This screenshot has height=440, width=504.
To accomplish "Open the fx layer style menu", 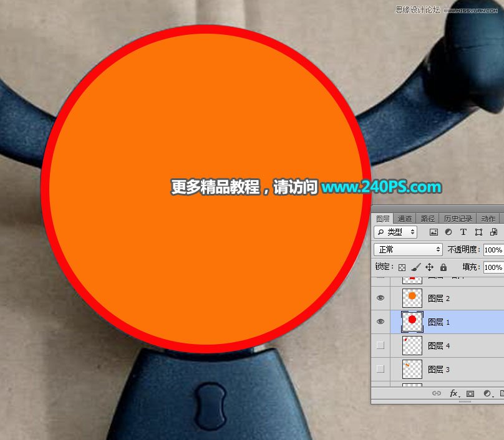I will coord(454,393).
